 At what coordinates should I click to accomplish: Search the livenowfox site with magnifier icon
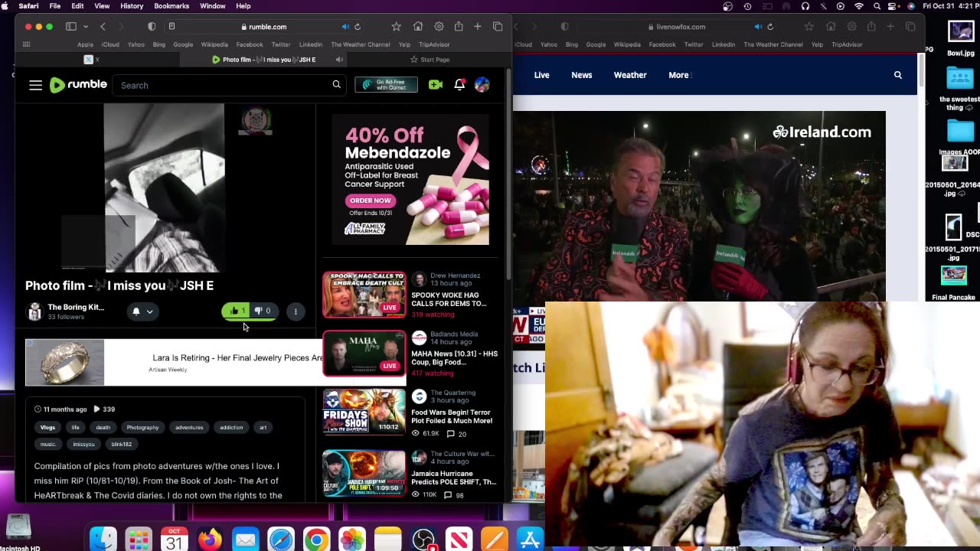tap(898, 75)
